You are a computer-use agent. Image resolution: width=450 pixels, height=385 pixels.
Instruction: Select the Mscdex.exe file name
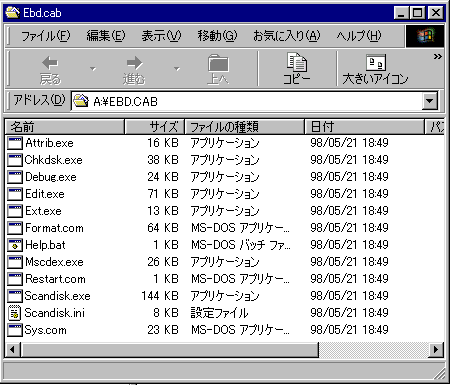tap(54, 262)
